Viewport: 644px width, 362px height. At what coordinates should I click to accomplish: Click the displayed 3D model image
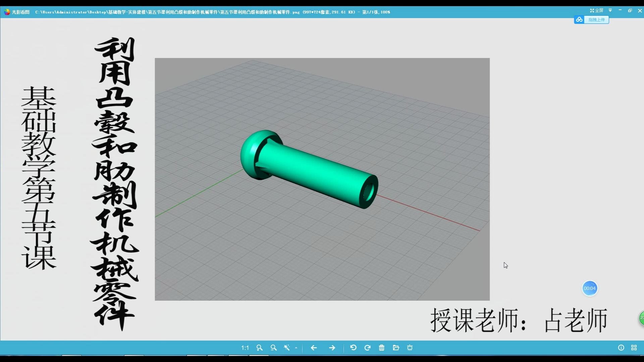point(322,179)
